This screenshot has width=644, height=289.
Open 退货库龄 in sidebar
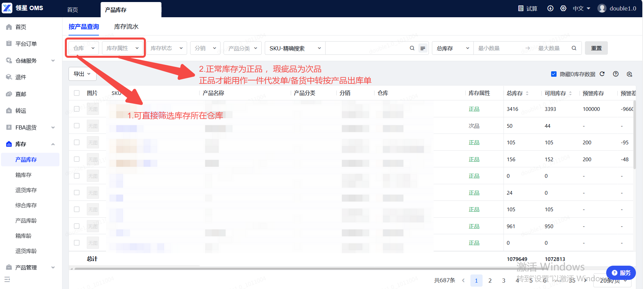26,251
